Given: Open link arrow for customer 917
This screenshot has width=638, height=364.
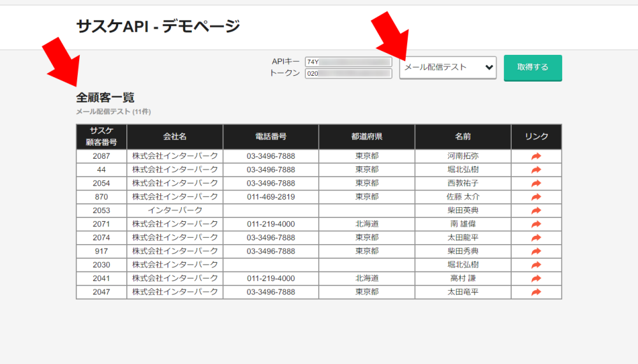Looking at the screenshot, I should tap(536, 251).
